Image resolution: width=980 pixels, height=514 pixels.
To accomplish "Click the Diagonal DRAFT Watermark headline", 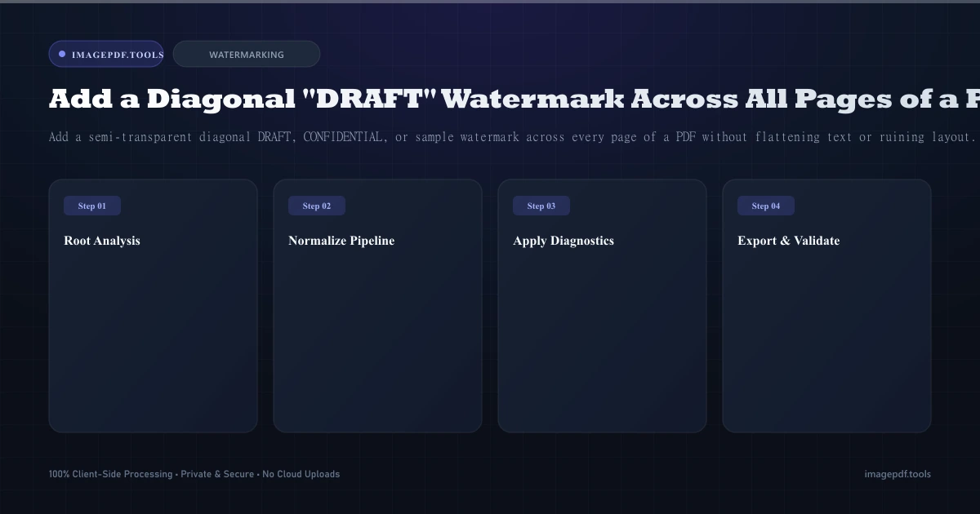I will coord(514,99).
